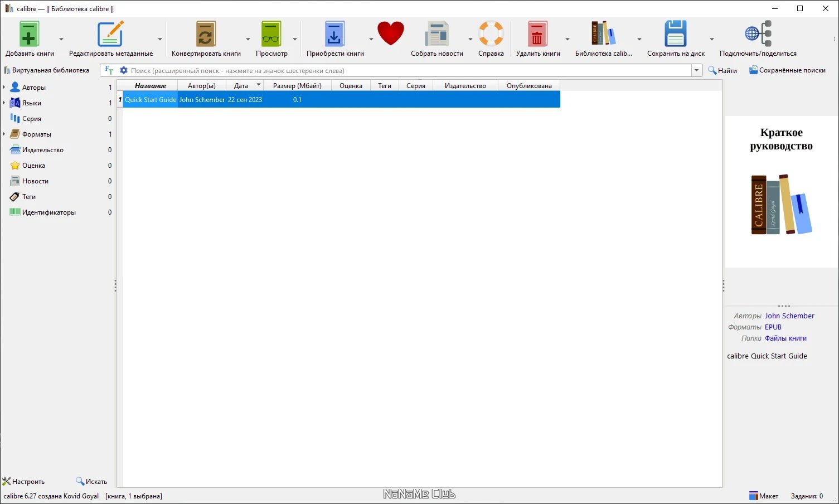Expand the Языки tree category
The width and height of the screenshot is (839, 504).
coord(4,103)
